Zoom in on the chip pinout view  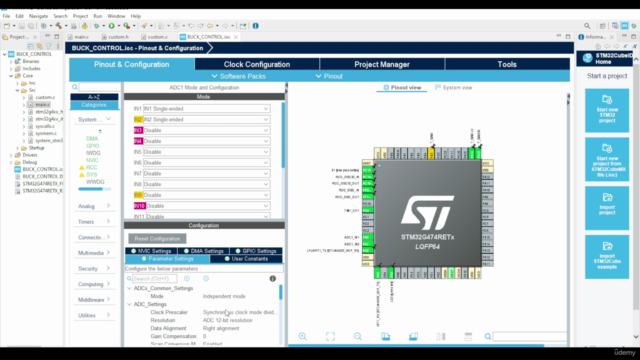click(302, 336)
